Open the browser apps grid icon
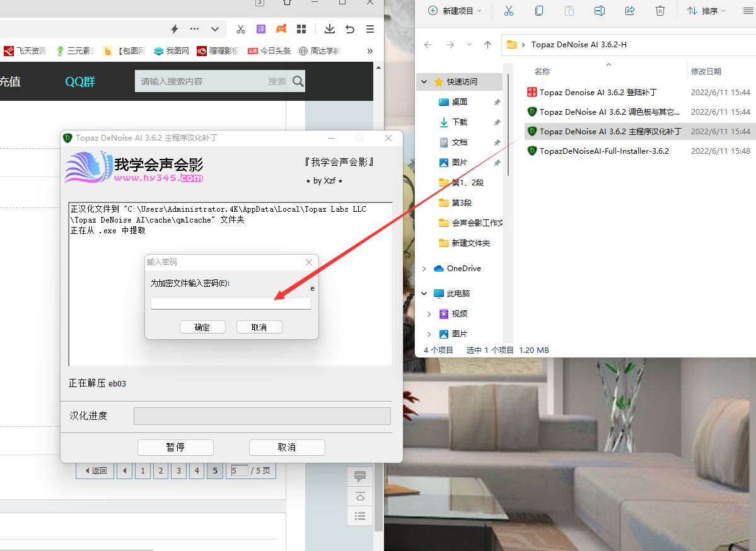This screenshot has width=756, height=551. click(301, 30)
